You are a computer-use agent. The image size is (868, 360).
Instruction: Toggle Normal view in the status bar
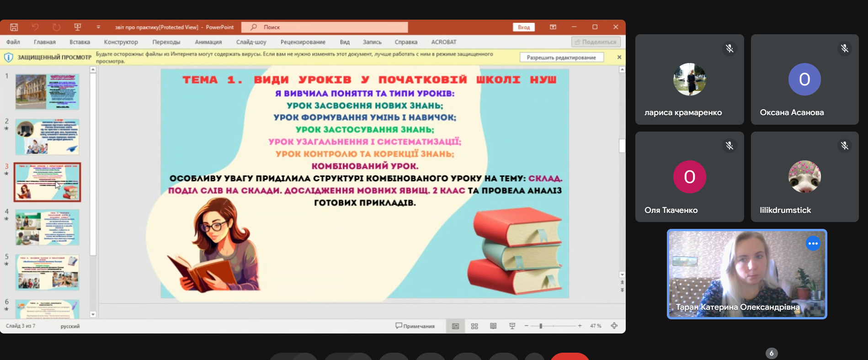click(x=455, y=326)
